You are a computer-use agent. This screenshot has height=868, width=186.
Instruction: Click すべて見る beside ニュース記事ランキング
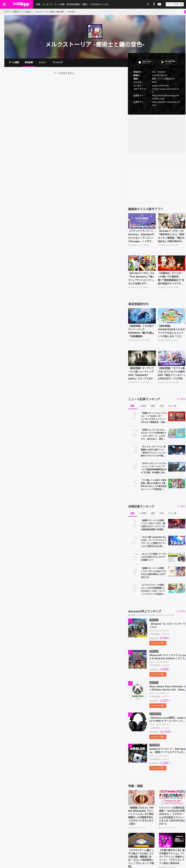point(181,399)
